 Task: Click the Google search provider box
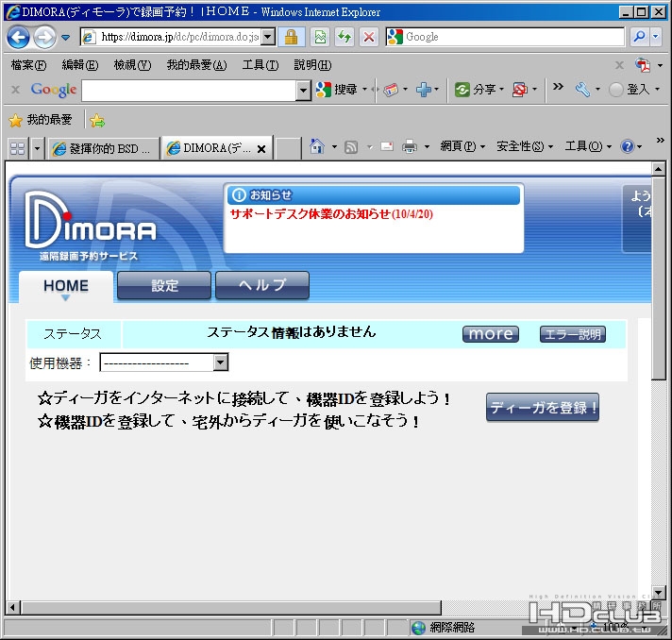coord(506,37)
